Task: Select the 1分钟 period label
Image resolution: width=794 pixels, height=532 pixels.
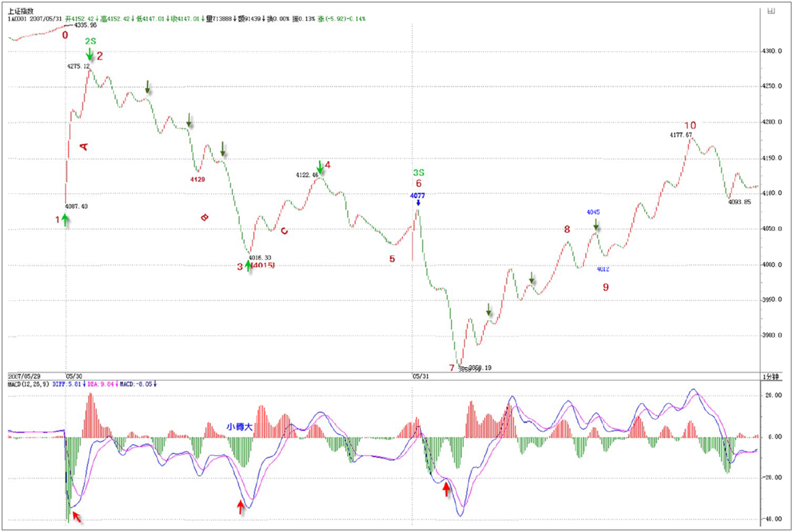Action: click(771, 376)
